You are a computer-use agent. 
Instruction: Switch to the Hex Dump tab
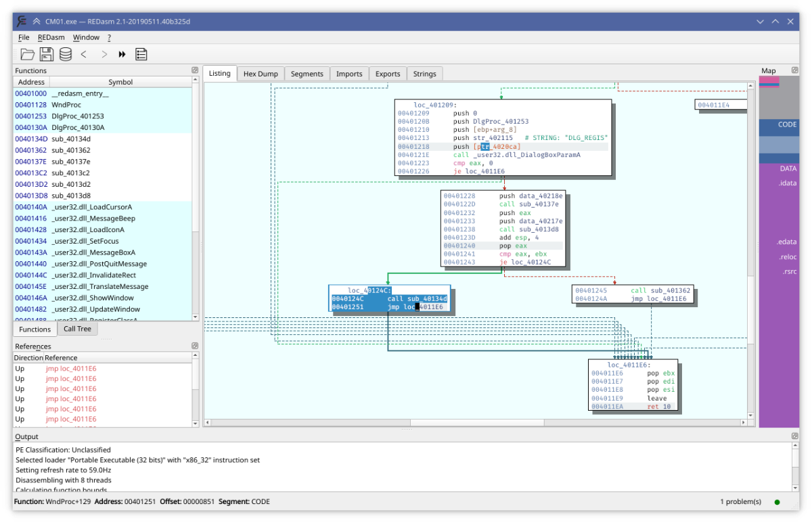(x=261, y=74)
